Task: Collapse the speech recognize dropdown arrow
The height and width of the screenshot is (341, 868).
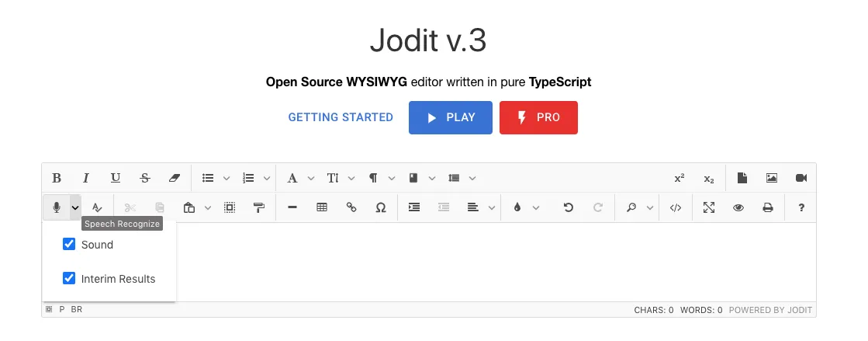Action: (75, 207)
